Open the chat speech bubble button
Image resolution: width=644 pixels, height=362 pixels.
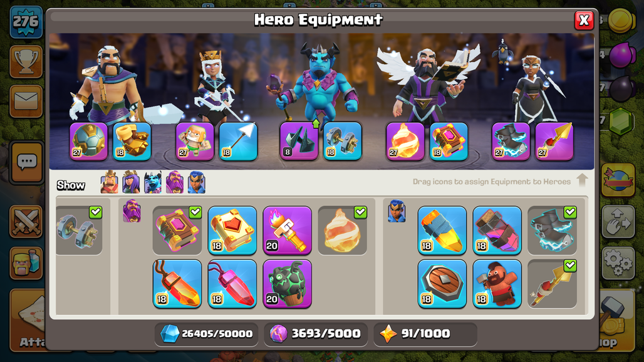pos(27,162)
